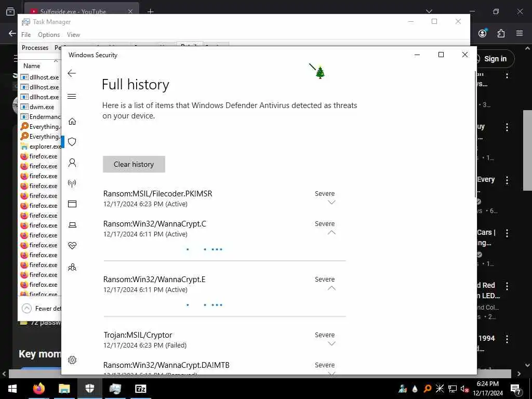Go back in Firefox browser
This screenshot has width=532, height=399.
tap(12, 33)
